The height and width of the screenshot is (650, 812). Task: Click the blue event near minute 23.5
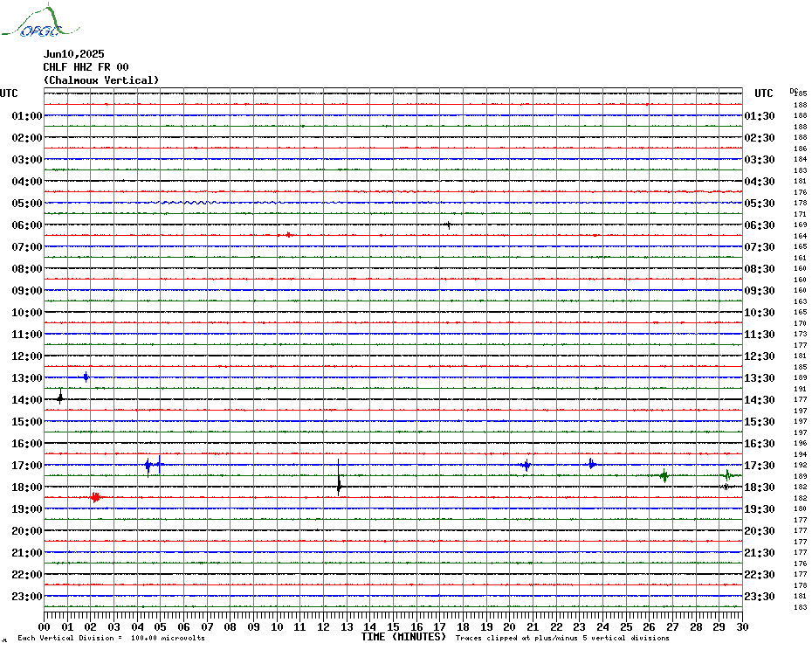591,464
